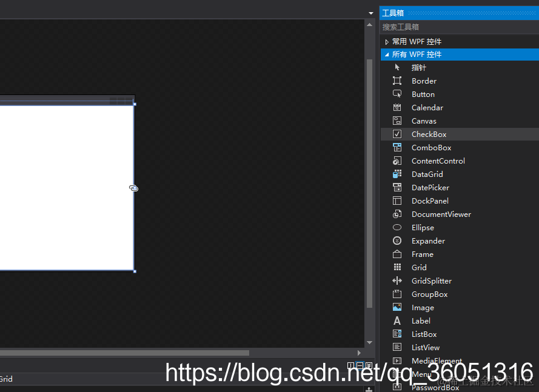The height and width of the screenshot is (392, 539).
Task: Expand the 常用 WPF 控件 group
Action: 387,42
